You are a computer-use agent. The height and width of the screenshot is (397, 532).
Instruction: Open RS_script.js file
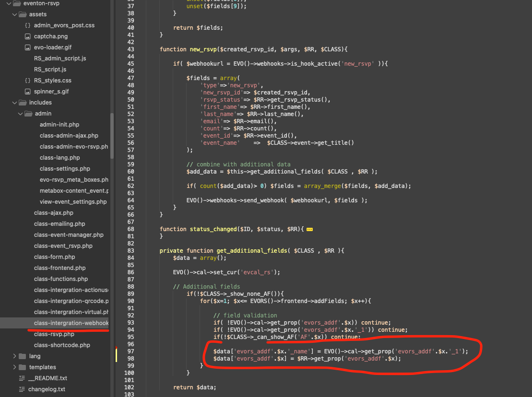[x=50, y=70]
